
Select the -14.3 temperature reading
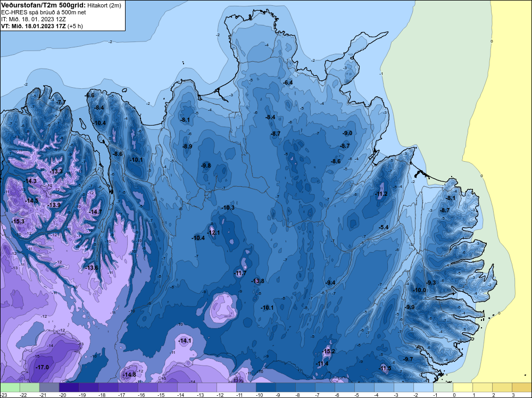tap(30, 181)
